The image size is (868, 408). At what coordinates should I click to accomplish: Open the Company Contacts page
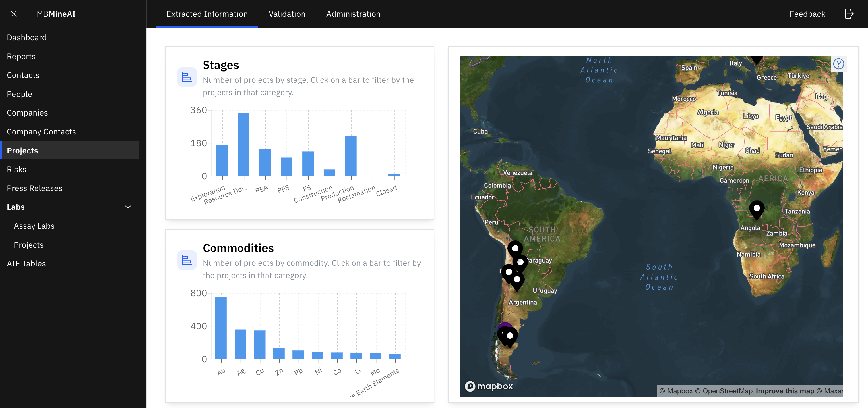[41, 132]
